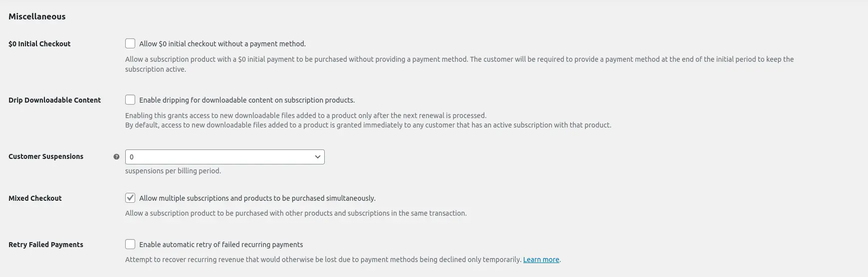Viewport: 868px width, 277px height.
Task: Click the 'Drip Downloadable Content' setting title
Action: pyautogui.click(x=54, y=100)
